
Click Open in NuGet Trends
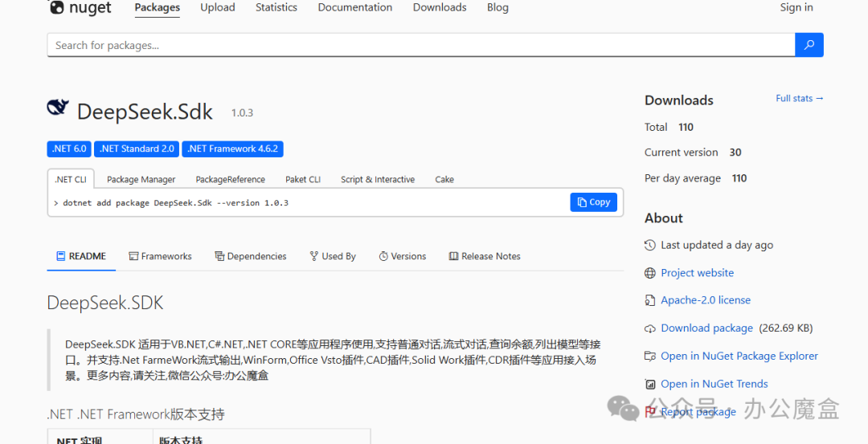click(714, 384)
